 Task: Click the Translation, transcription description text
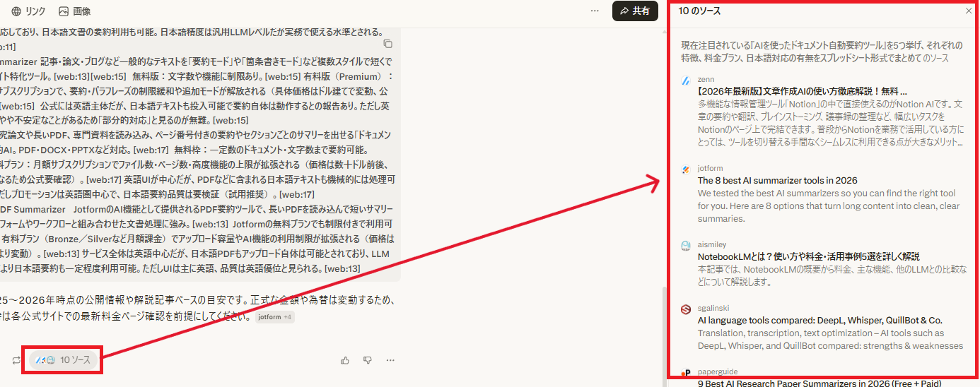pyautogui.click(x=830, y=340)
